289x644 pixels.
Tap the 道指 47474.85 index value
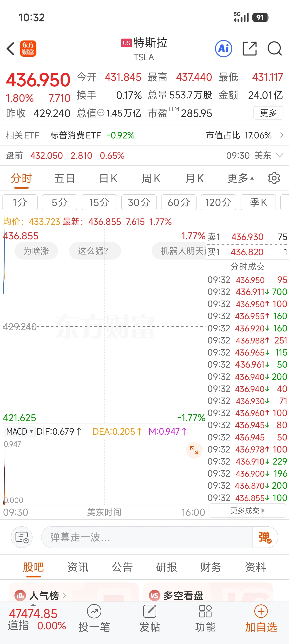(x=33, y=614)
